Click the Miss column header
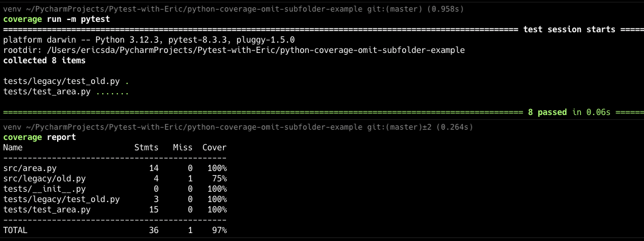The width and height of the screenshot is (644, 241). point(183,148)
